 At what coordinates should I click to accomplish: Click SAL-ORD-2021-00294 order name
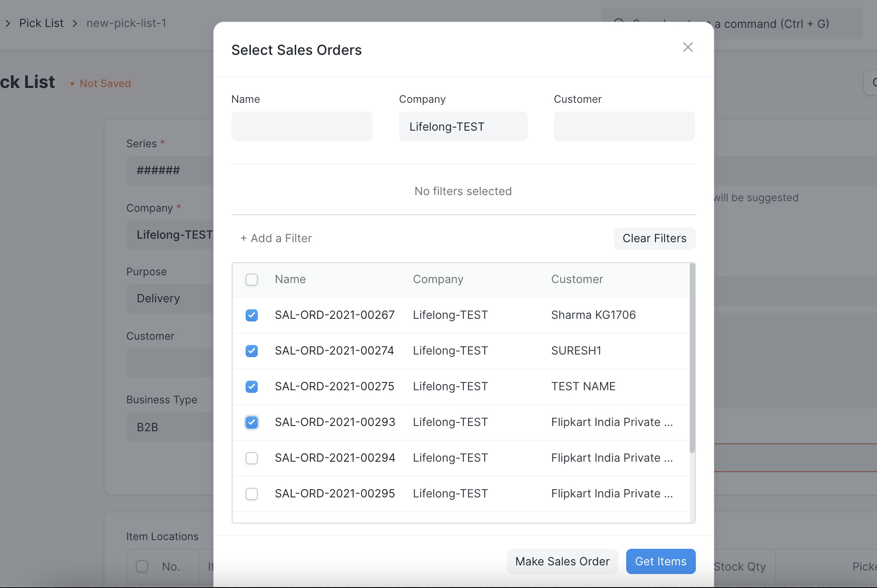pos(335,458)
